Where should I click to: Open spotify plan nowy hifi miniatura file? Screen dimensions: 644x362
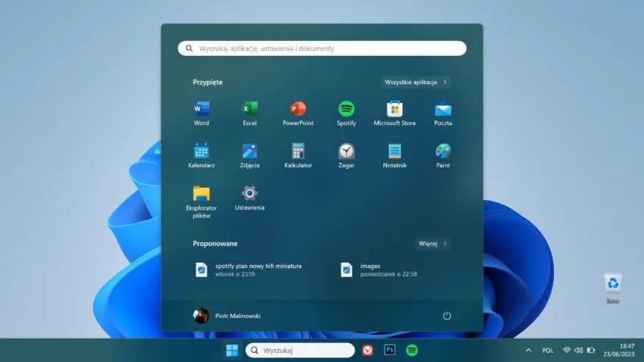click(249, 270)
